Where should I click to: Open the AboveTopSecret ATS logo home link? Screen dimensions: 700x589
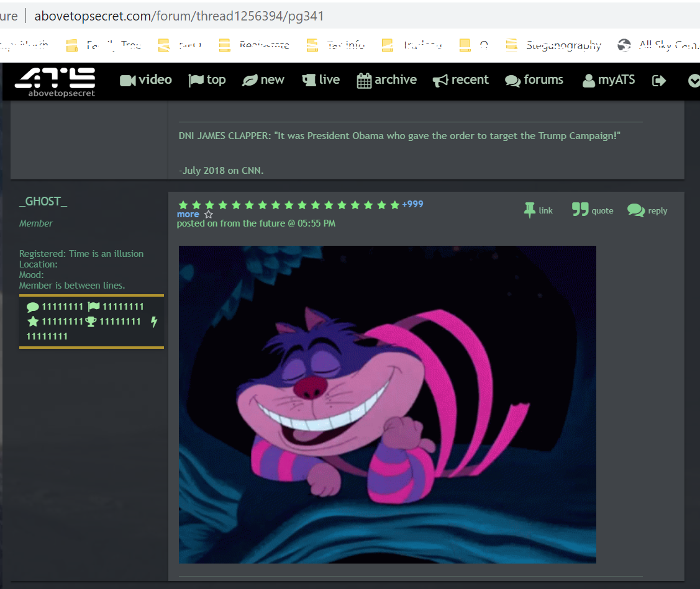(55, 82)
